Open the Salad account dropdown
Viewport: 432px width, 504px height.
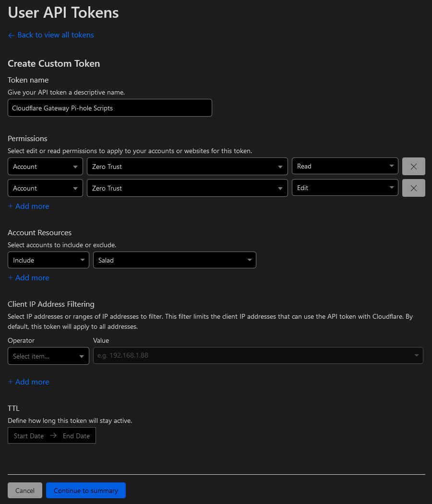click(175, 260)
